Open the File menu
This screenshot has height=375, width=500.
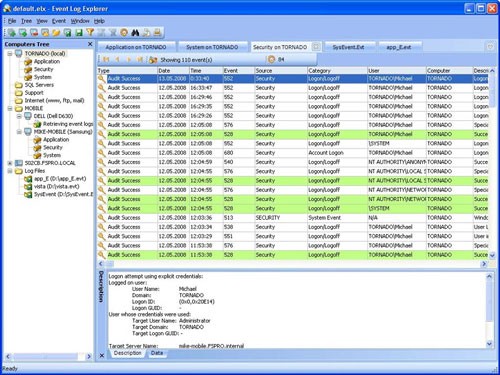coord(12,21)
